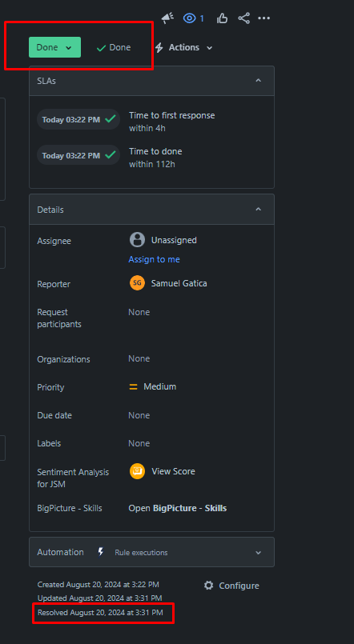Click the Actions lightning icon
This screenshot has width=354, height=644.
(159, 48)
